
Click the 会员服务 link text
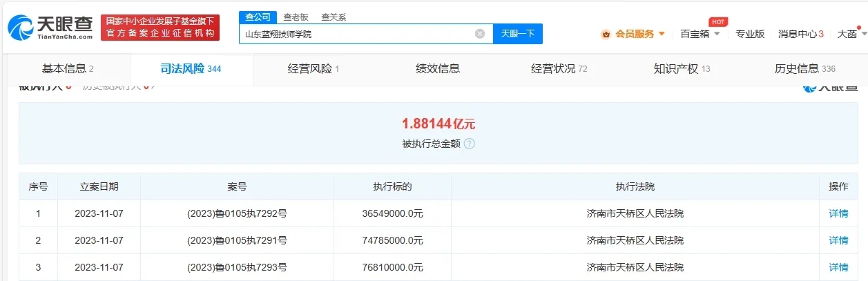[x=635, y=34]
